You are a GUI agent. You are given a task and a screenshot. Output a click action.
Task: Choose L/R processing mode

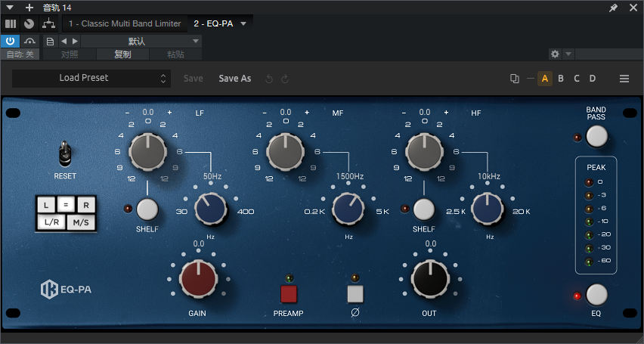click(x=51, y=222)
